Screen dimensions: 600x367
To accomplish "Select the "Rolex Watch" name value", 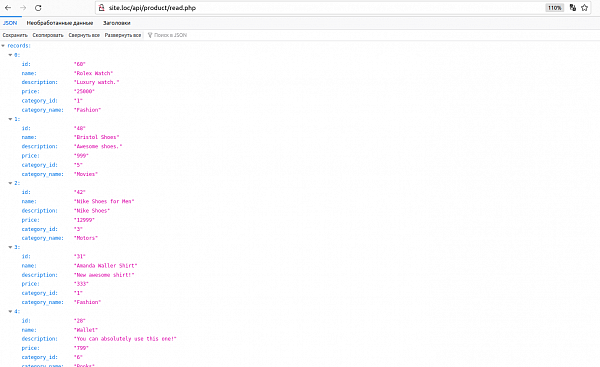I will pos(93,73).
